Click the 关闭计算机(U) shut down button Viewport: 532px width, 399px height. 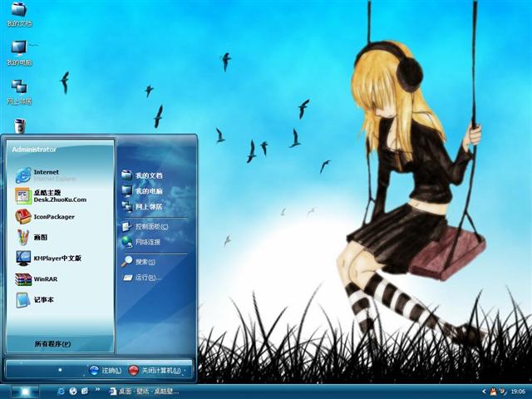click(160, 370)
